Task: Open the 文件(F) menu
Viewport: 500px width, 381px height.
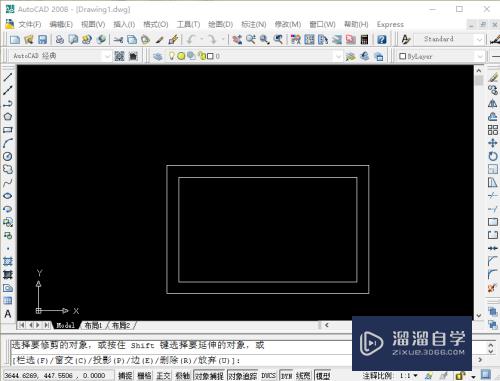Action: click(29, 24)
